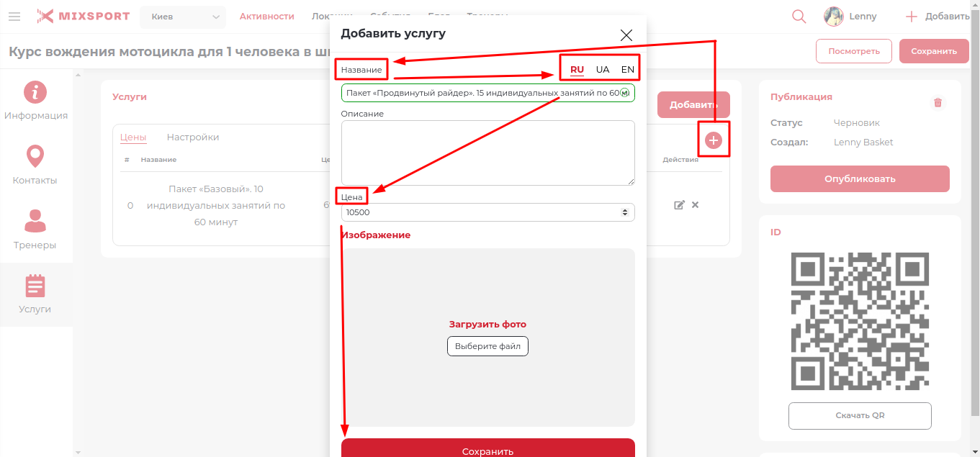Switch language to EN
Viewport: 980px width, 457px height.
tap(628, 70)
